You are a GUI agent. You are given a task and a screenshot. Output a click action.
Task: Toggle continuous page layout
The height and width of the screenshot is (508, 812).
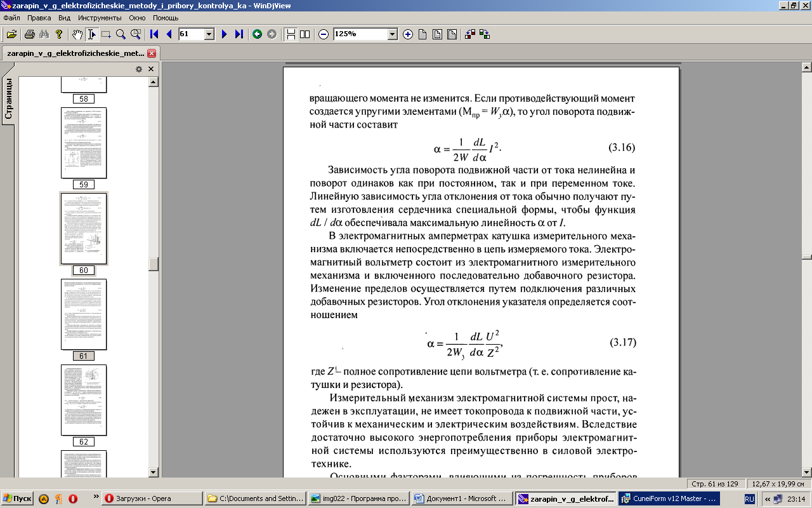pyautogui.click(x=291, y=34)
